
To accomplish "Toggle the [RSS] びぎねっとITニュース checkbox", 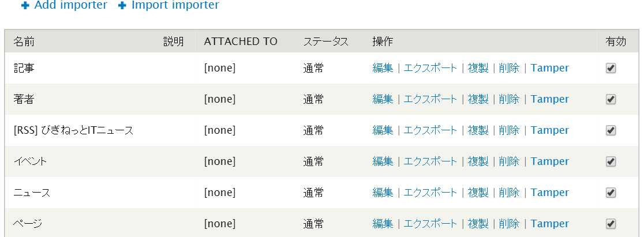I will click(611, 130).
